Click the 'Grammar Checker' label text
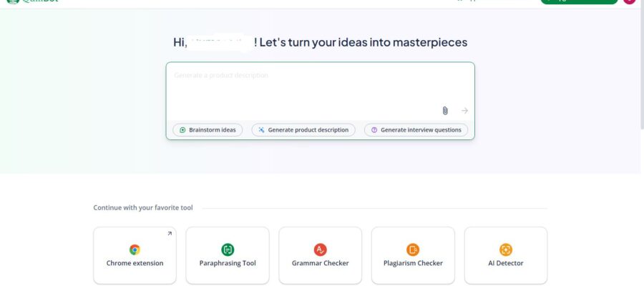 click(x=320, y=263)
